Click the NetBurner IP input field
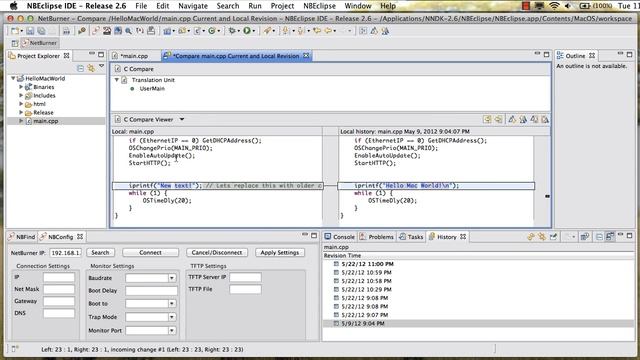Screen dimensions: 640x360 point(65,253)
